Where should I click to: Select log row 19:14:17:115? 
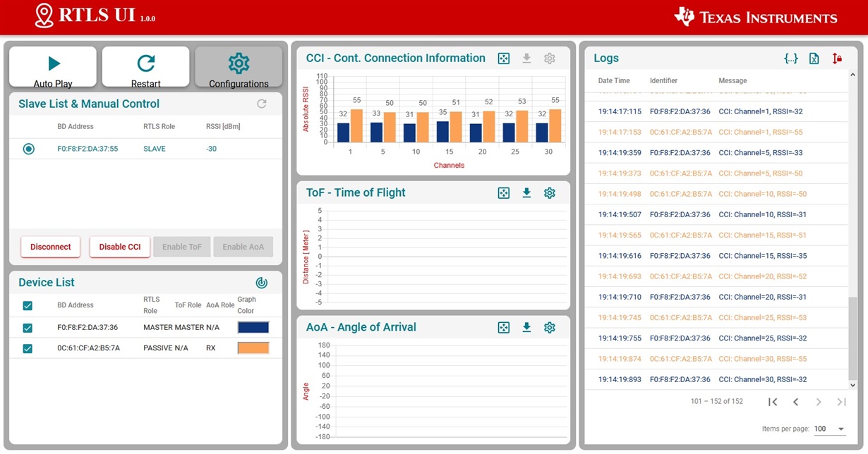click(716, 111)
